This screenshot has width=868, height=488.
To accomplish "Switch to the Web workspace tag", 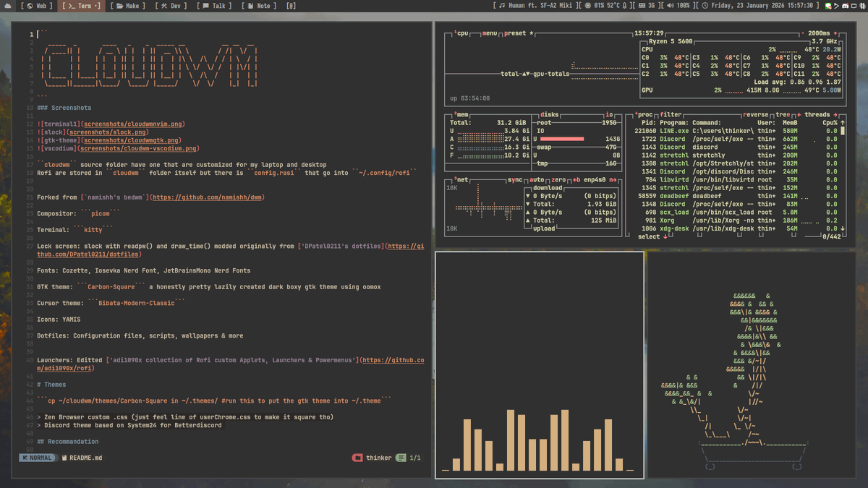I will tap(38, 6).
